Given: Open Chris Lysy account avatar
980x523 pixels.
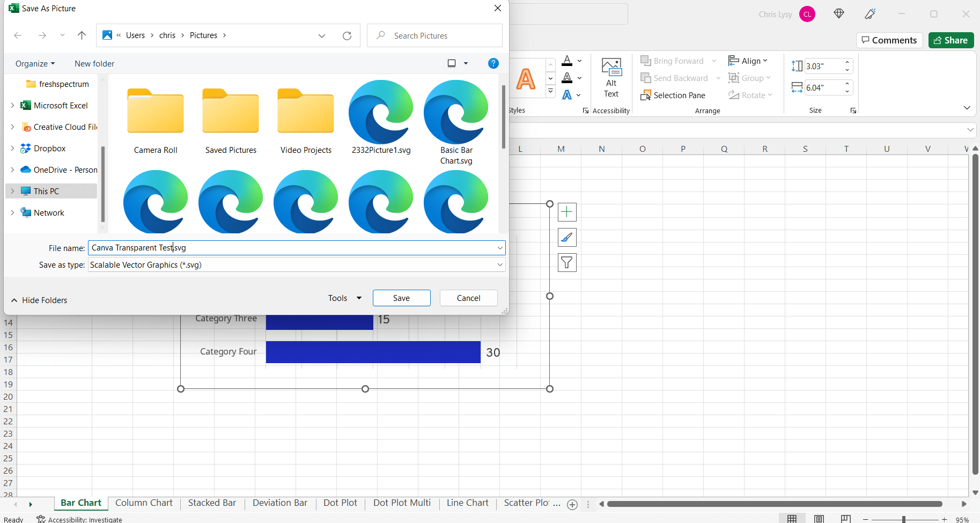Looking at the screenshot, I should [807, 14].
